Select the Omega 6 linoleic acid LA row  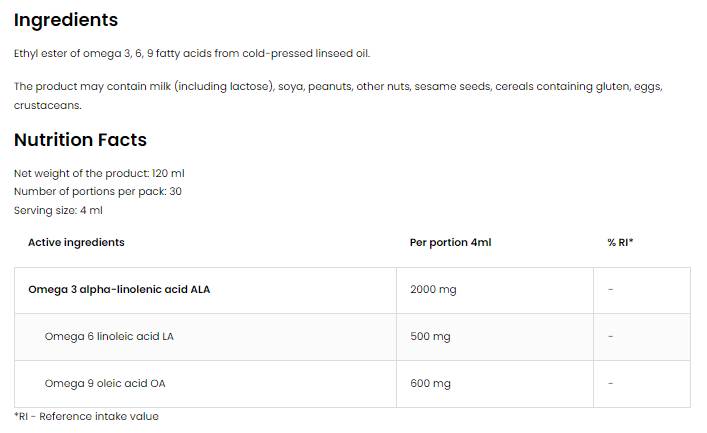click(109, 337)
